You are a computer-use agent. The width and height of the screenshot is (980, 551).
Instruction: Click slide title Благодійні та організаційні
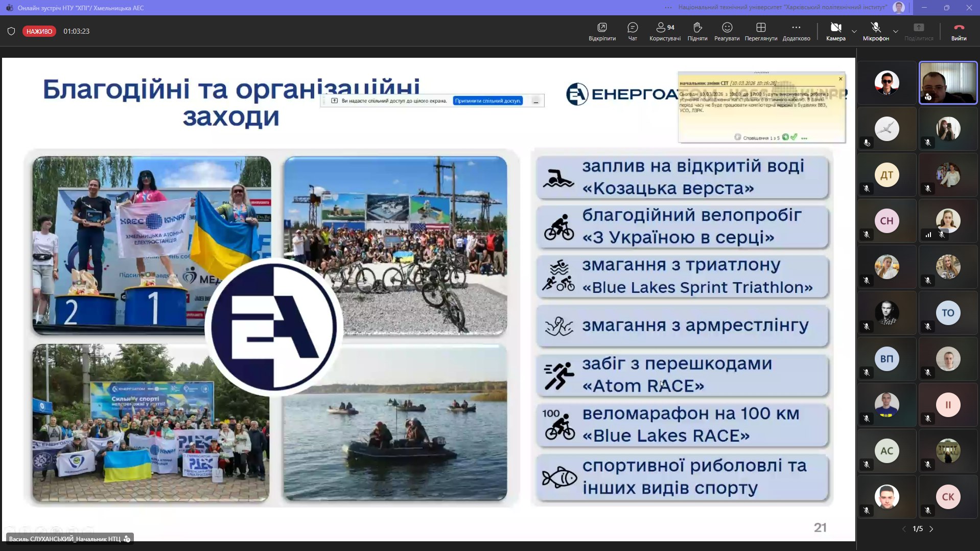coord(231,89)
